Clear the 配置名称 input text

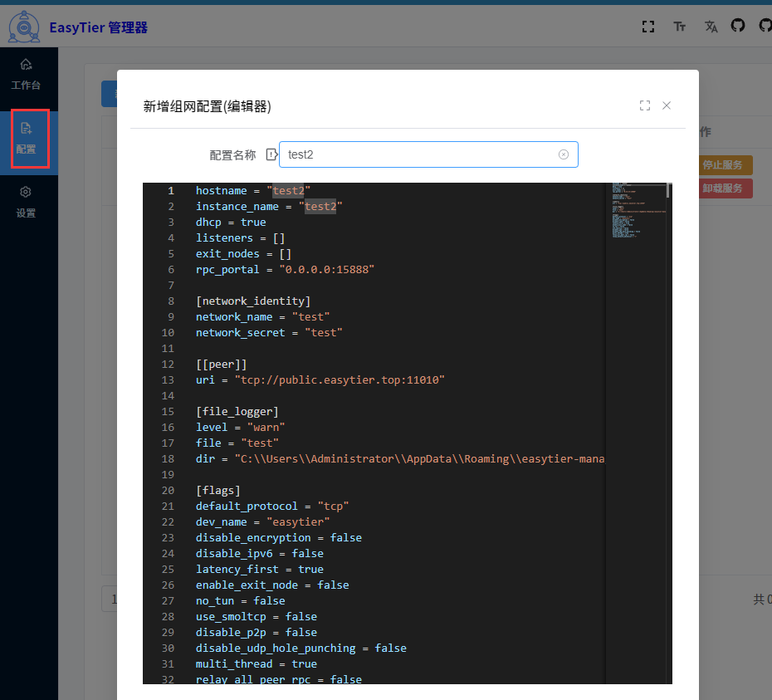[564, 154]
